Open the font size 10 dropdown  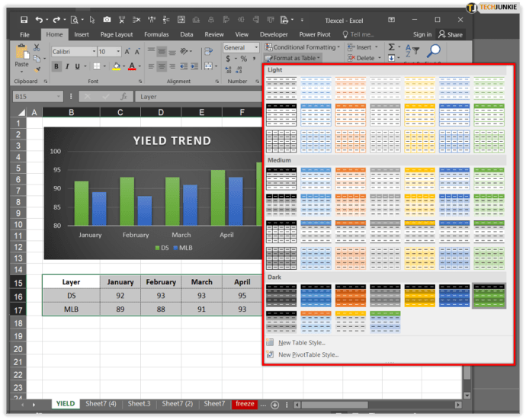click(118, 52)
